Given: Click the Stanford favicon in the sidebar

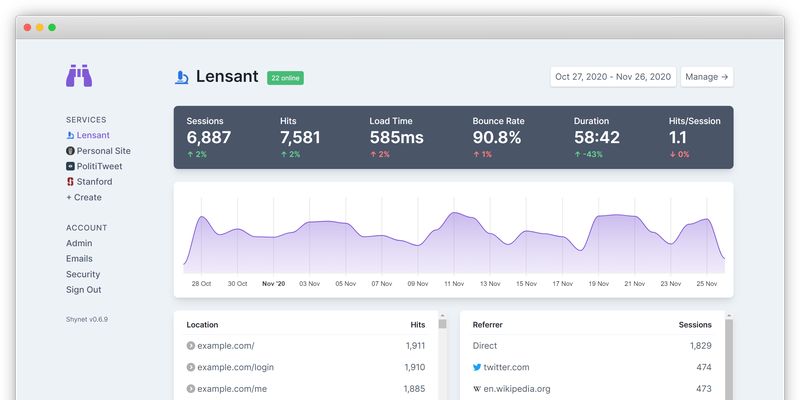Looking at the screenshot, I should 70,182.
